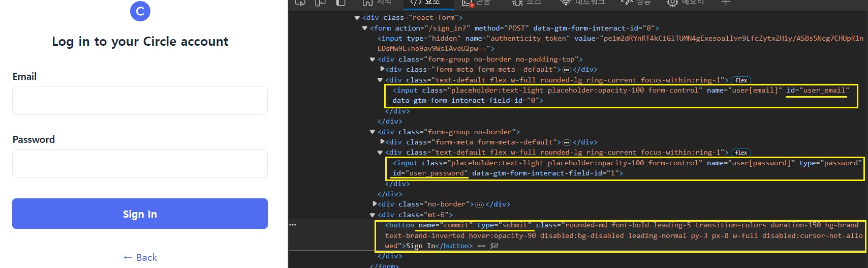Toggle the device emulation icon
This screenshot has width=868, height=268.
pyautogui.click(x=320, y=3)
